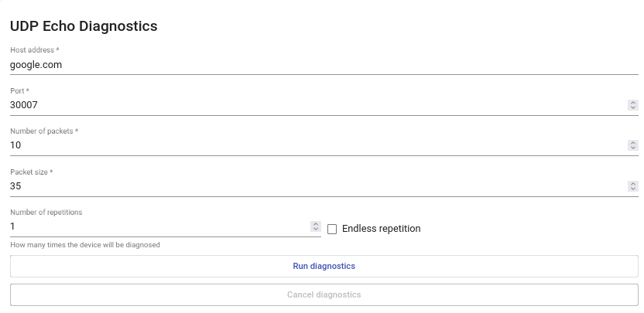Click the 'Endless repetition' label text
This screenshot has width=644, height=313.
[x=381, y=229]
